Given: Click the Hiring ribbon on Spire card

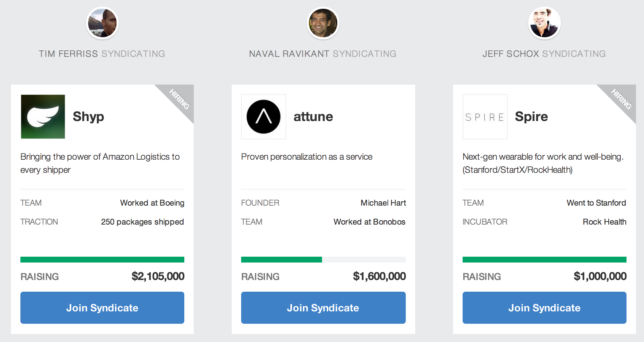Looking at the screenshot, I should [x=622, y=98].
